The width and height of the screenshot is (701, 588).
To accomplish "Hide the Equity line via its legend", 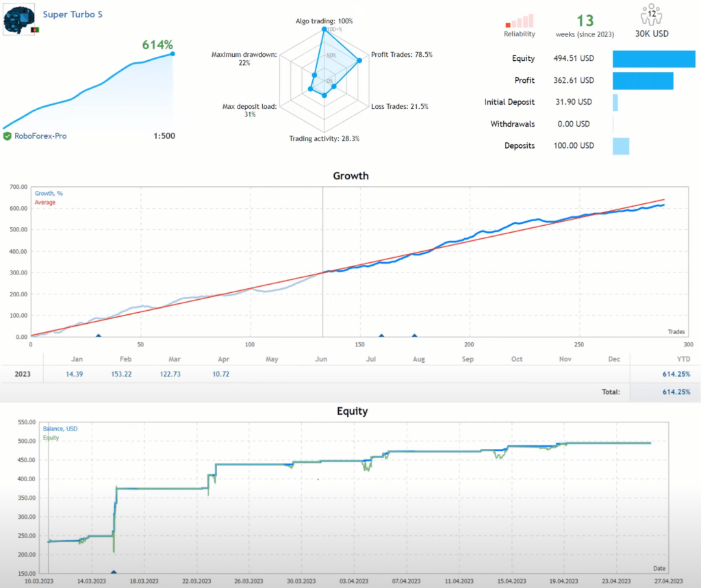I will [51, 437].
